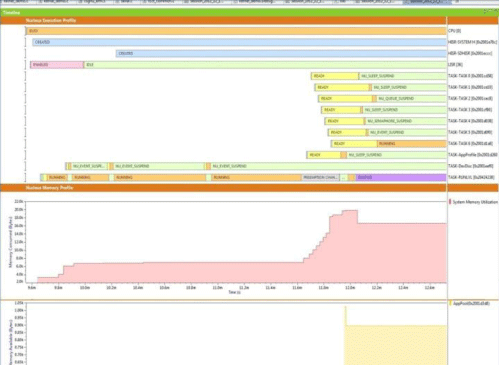The width and height of the screenshot is (499, 365).
Task: Click Memory Consumed (Bytes) axis title
Action: [x=10, y=242]
